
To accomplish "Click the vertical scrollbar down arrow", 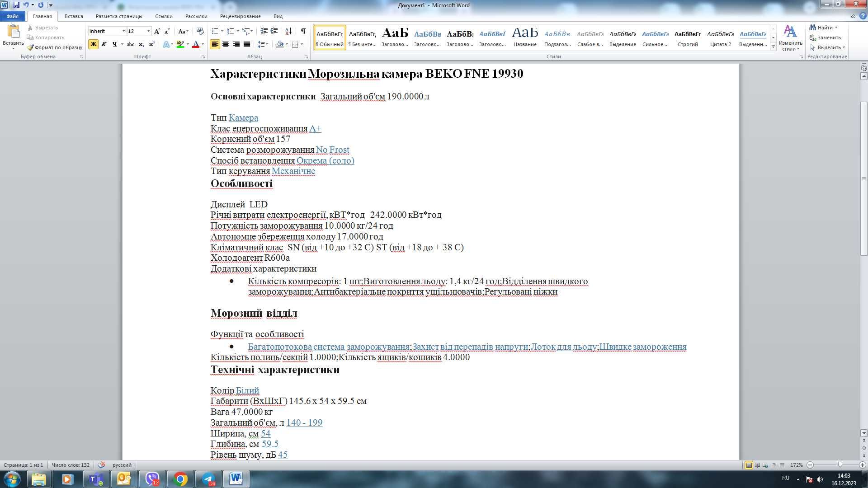I will pos(863,433).
